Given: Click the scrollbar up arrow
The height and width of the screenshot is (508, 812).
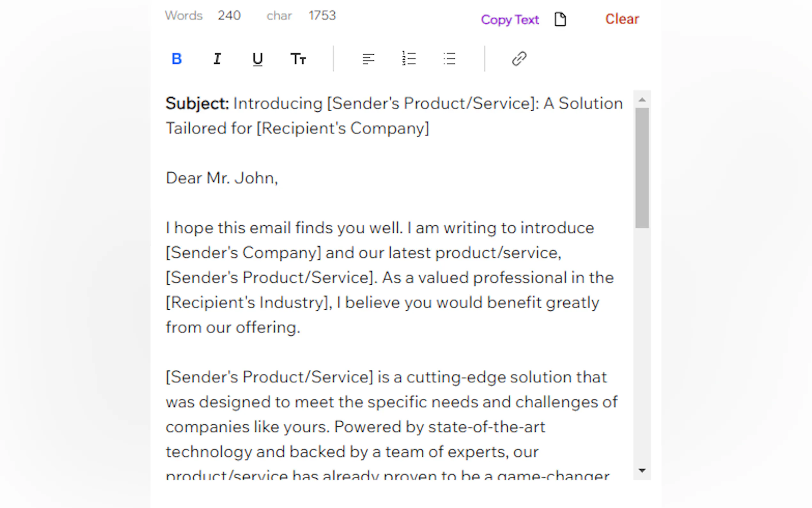Looking at the screenshot, I should [x=642, y=100].
